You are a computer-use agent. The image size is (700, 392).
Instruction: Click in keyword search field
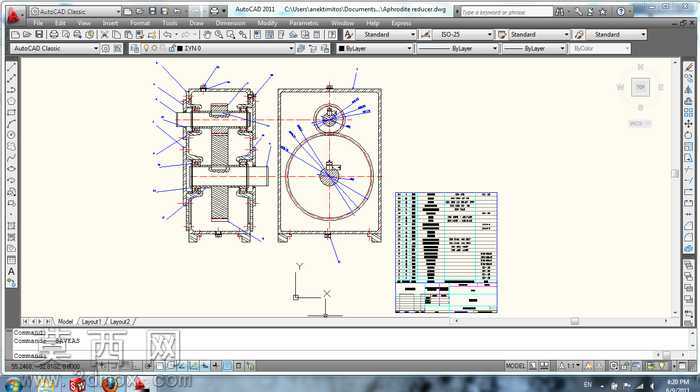[506, 12]
